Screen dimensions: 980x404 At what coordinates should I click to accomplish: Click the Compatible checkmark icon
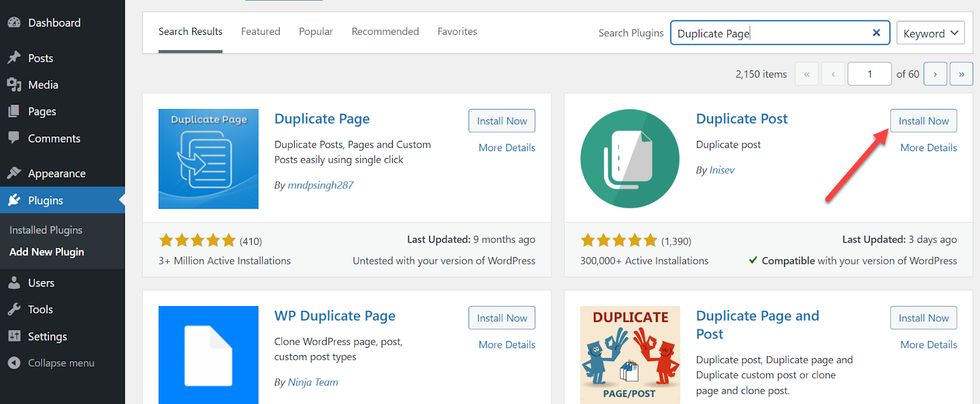753,260
